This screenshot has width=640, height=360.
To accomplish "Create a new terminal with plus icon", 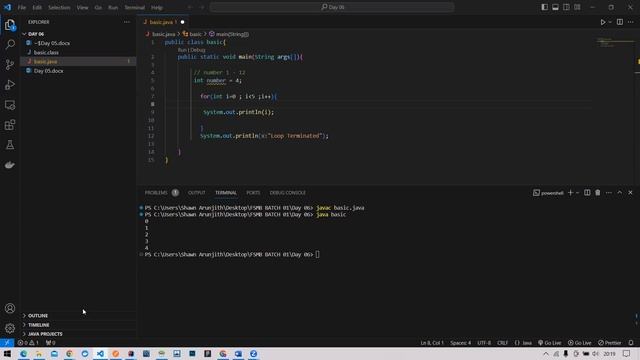I will click(570, 193).
